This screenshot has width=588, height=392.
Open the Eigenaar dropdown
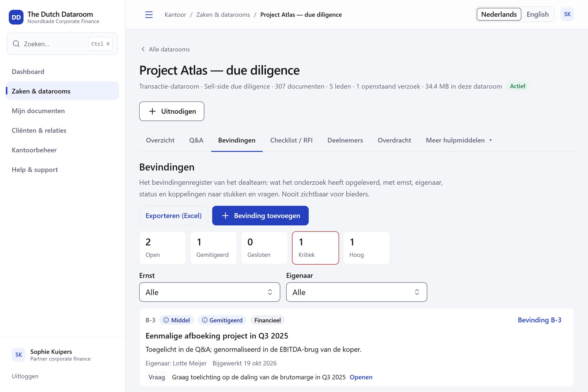[x=356, y=292]
